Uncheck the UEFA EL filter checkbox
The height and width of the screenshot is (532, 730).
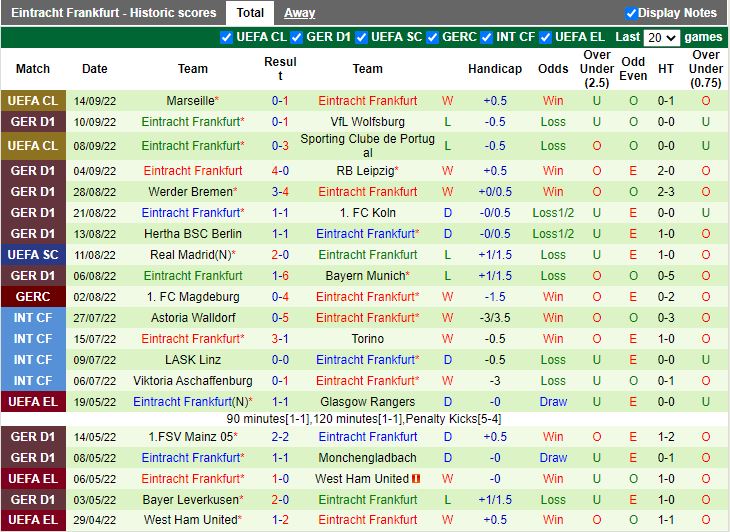pyautogui.click(x=545, y=37)
